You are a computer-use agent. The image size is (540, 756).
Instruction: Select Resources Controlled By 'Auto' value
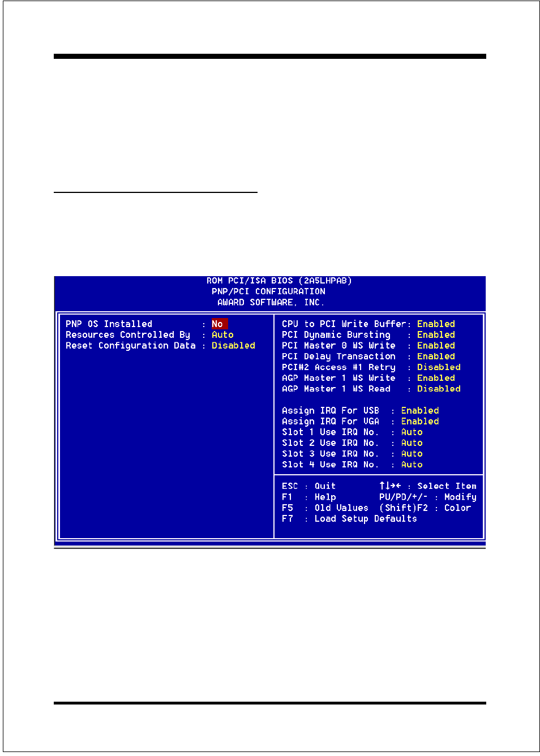(222, 334)
